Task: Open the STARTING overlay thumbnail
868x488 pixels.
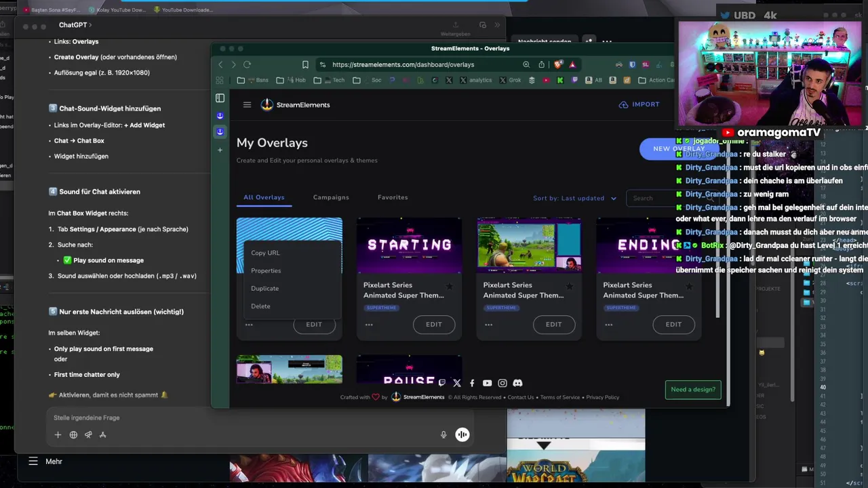Action: pyautogui.click(x=409, y=245)
